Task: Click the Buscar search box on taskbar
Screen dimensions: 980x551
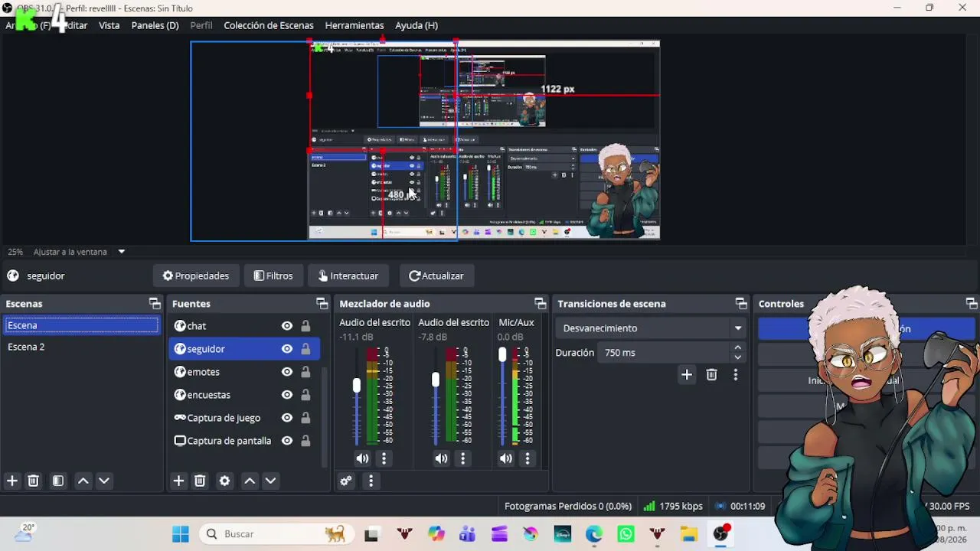Action: click(277, 534)
